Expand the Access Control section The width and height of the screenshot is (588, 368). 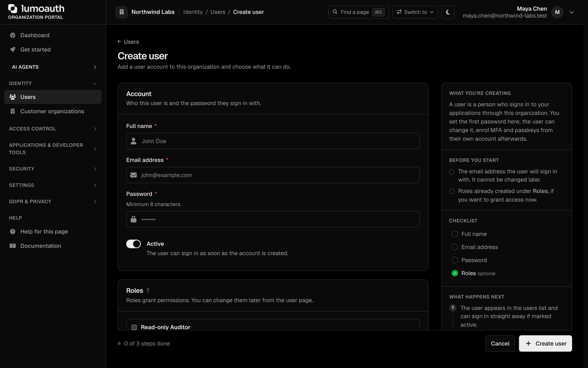point(53,129)
